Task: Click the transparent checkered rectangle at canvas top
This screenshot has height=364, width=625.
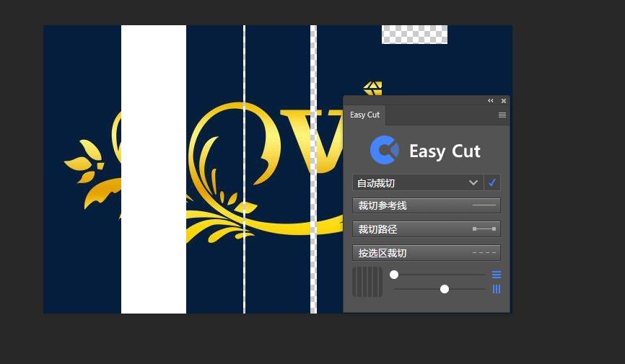Action: point(414,35)
